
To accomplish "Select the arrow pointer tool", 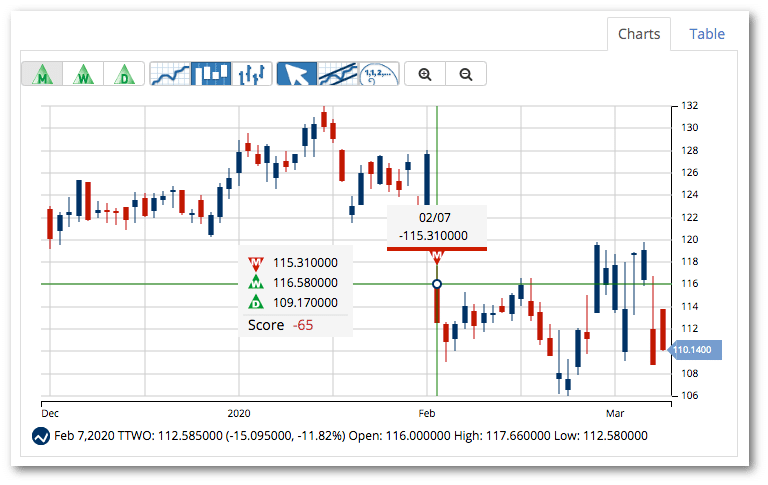I will coord(297,74).
